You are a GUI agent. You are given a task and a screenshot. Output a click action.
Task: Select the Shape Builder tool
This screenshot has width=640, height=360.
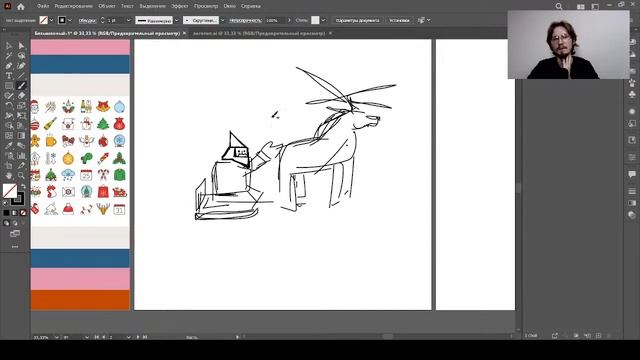click(x=9, y=126)
